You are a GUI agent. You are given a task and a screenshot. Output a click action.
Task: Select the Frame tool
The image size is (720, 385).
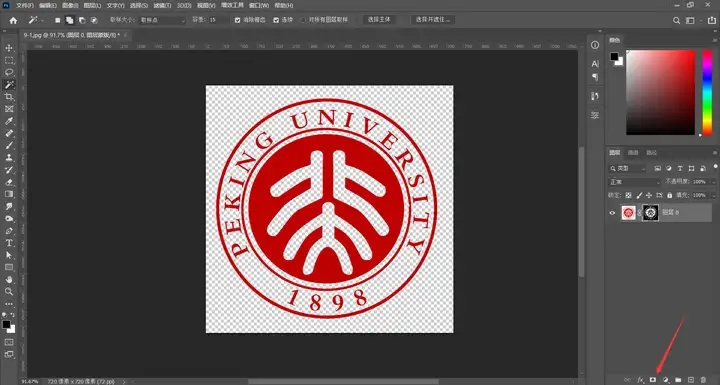[9, 109]
